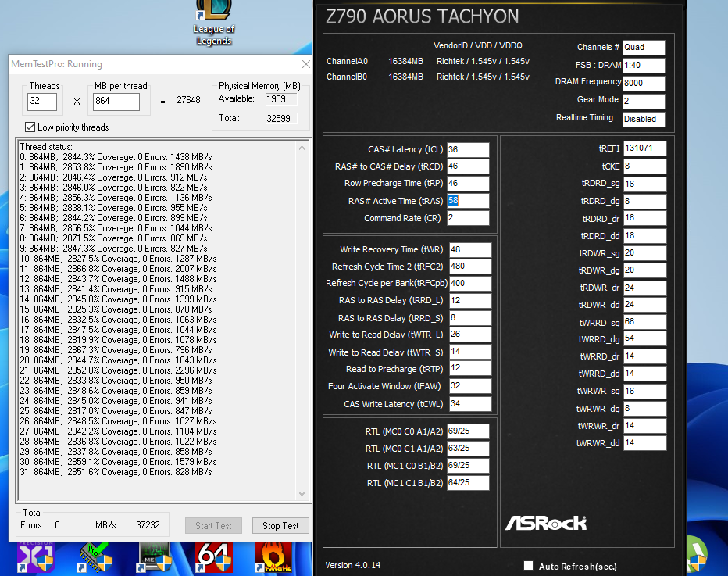Open the EVGA Precision X1 desktop shortcut
Viewport: 728px width, 576px height.
coord(36,556)
